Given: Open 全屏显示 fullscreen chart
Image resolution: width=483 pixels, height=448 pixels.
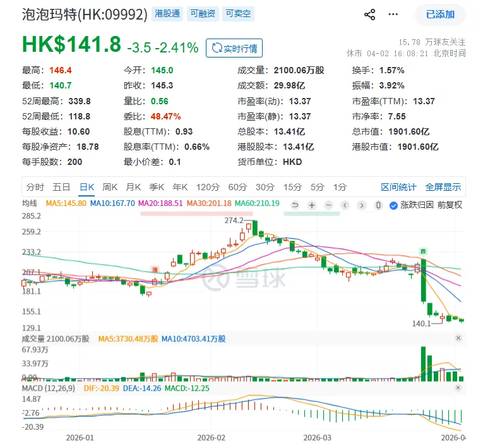Looking at the screenshot, I should [443, 187].
